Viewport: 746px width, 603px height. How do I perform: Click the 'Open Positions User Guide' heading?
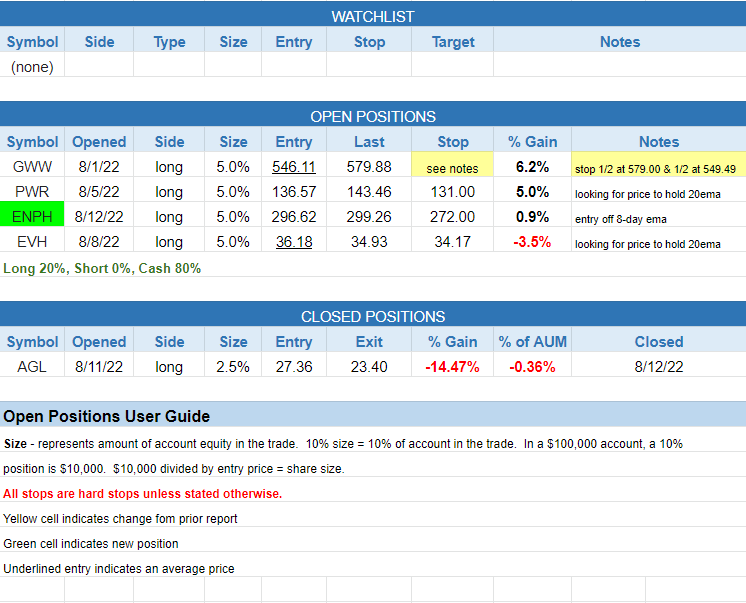click(106, 416)
